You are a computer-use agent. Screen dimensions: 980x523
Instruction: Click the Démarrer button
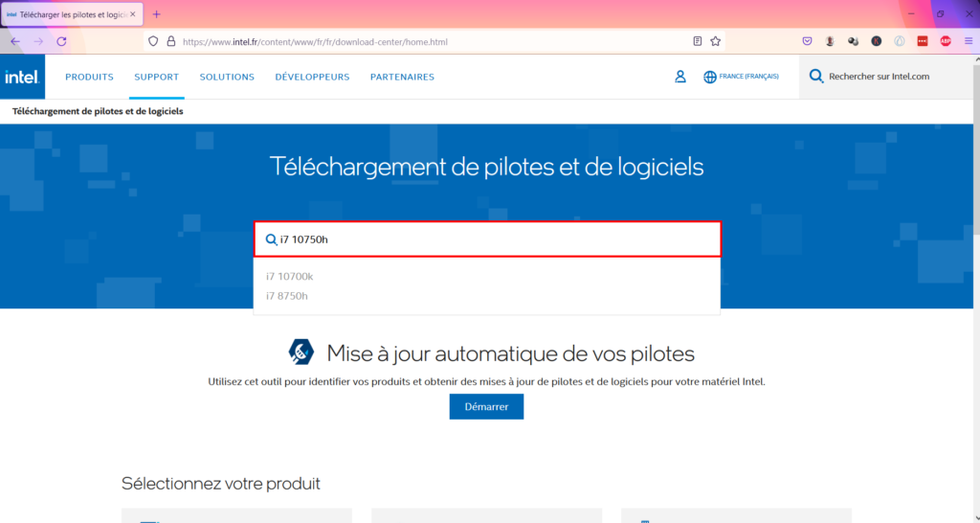[x=486, y=407]
